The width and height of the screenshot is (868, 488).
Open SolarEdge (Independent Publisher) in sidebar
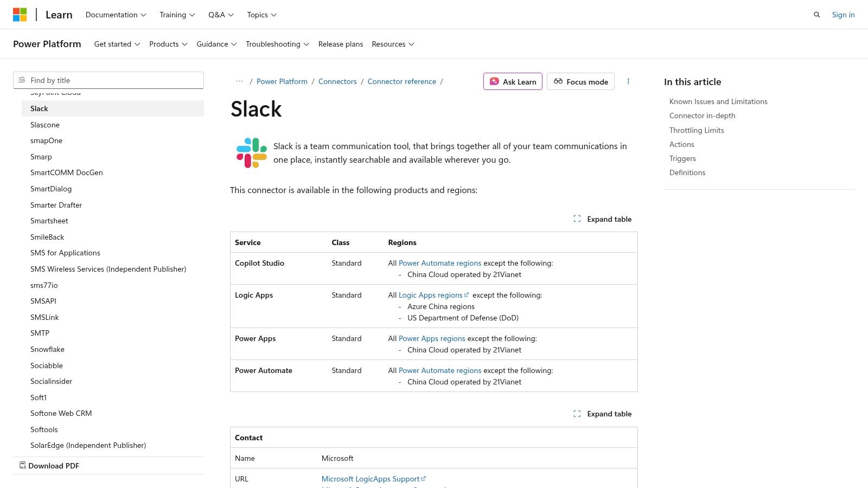(88, 445)
